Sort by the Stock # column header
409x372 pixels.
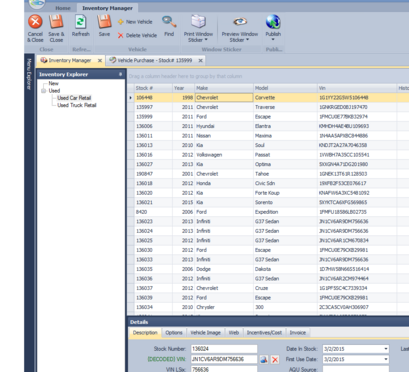coord(153,88)
